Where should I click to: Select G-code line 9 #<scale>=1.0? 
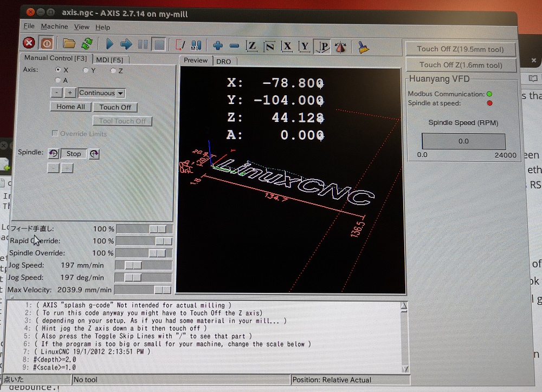tap(54, 367)
